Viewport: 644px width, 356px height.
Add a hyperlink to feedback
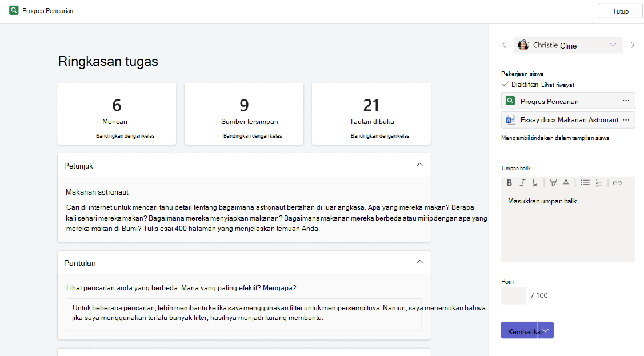[x=617, y=183]
